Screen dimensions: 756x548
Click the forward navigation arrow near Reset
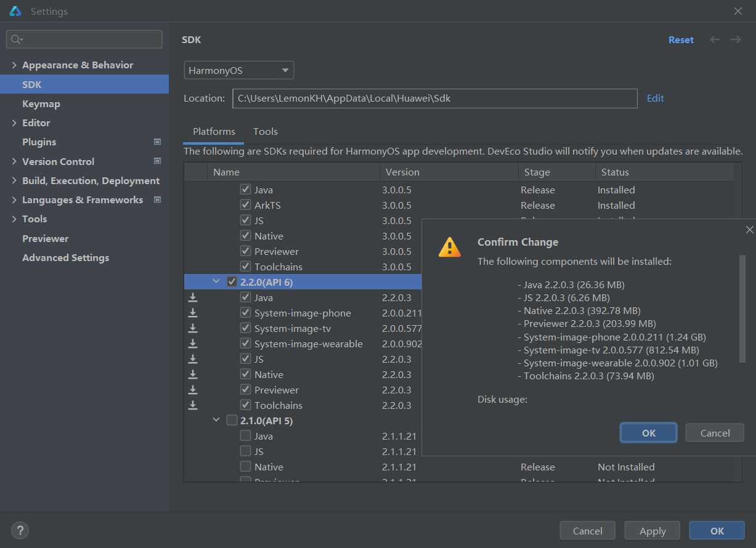(736, 39)
